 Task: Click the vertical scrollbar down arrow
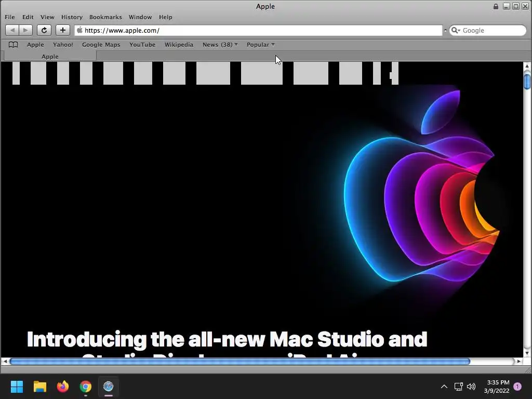(527, 353)
